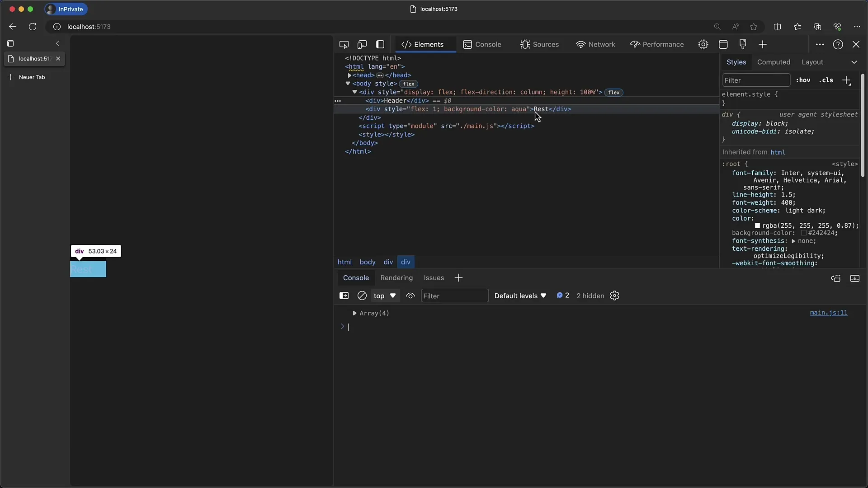Toggle 2 hidden console messages
The height and width of the screenshot is (488, 868).
(589, 296)
